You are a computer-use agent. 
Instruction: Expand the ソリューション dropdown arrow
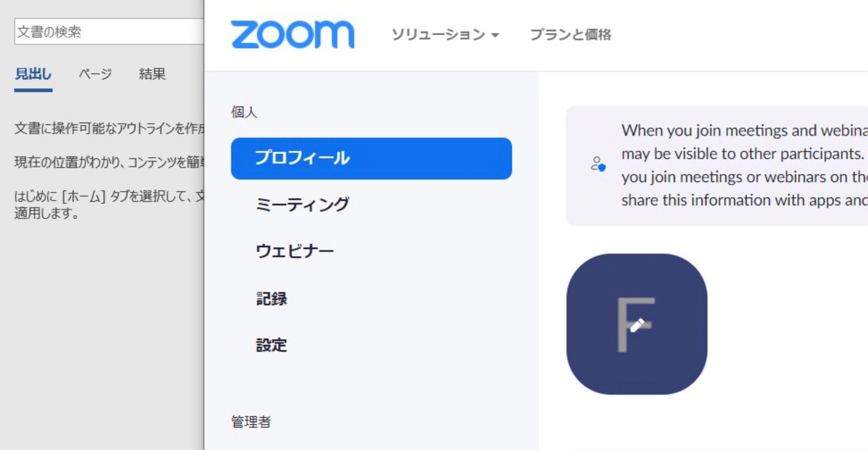pyautogui.click(x=495, y=35)
